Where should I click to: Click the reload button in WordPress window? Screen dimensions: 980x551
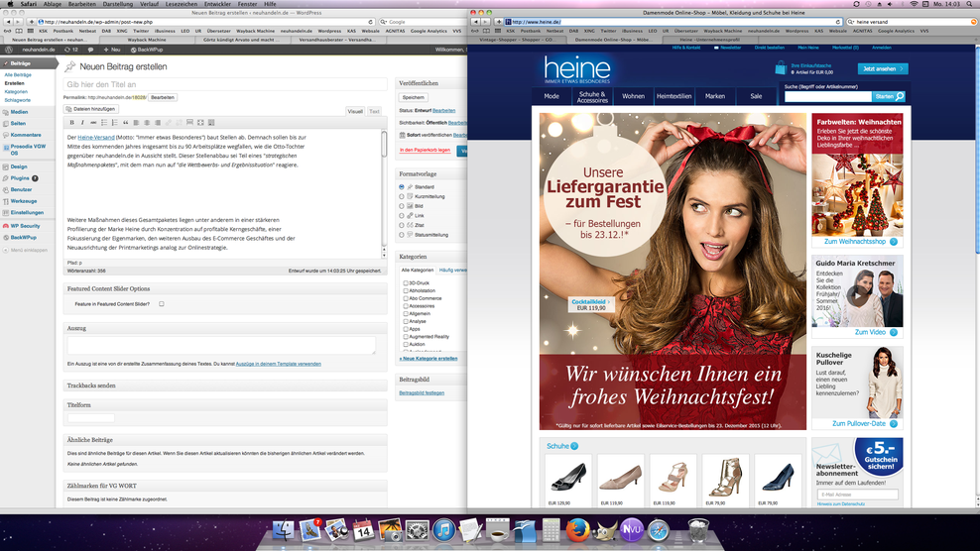(370, 22)
